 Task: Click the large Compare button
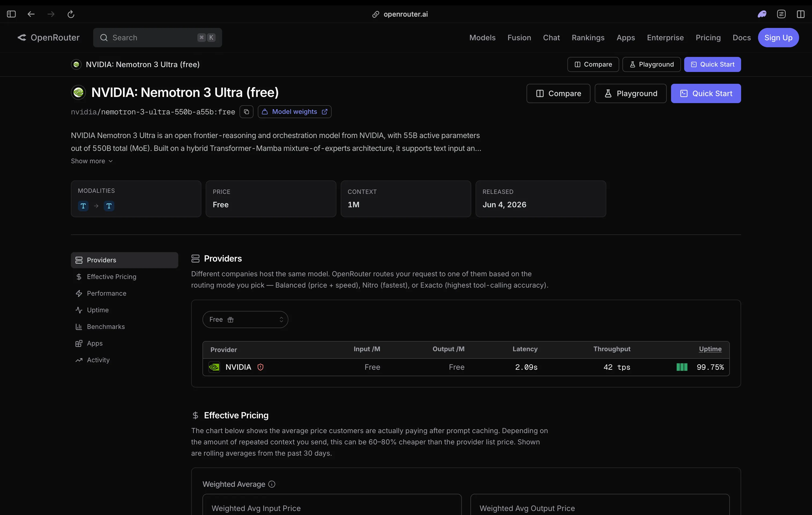tap(558, 93)
